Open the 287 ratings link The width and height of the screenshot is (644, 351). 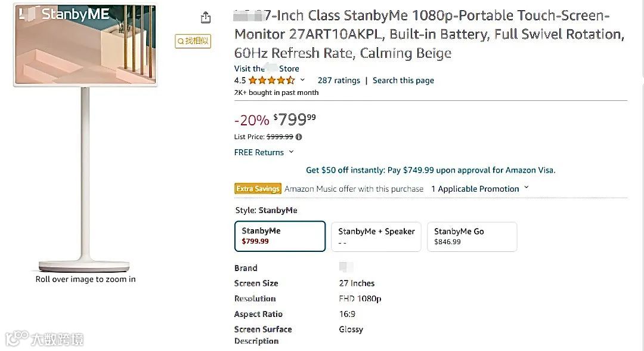[339, 81]
